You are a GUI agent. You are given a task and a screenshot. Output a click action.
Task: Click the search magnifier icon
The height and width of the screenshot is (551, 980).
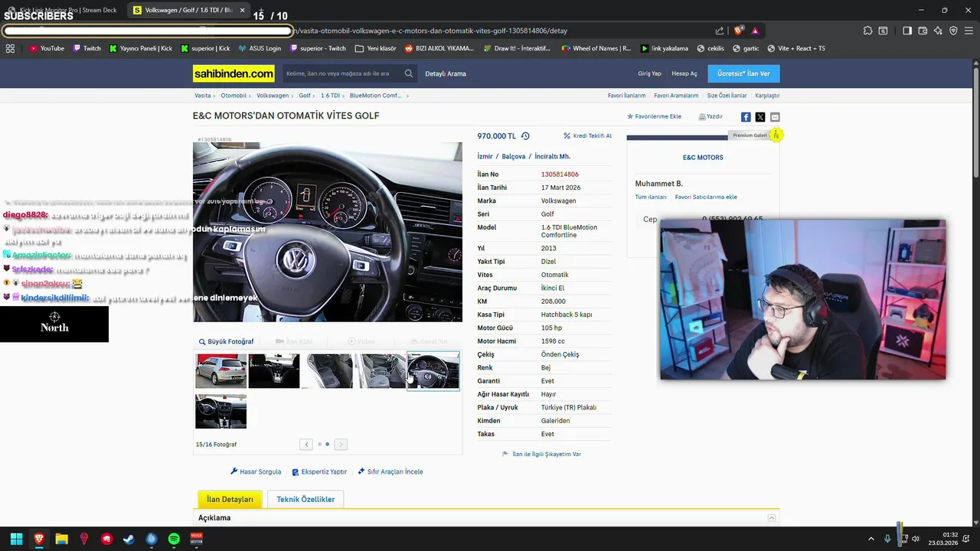click(x=409, y=73)
